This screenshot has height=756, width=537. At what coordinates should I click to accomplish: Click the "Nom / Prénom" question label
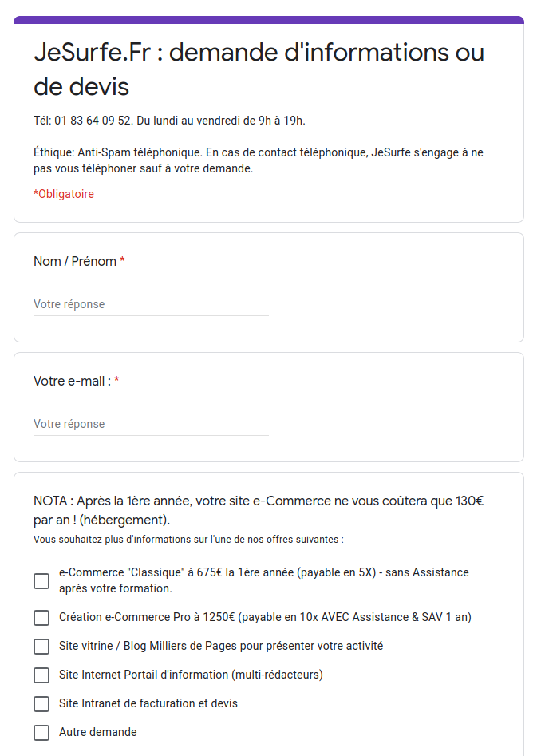point(75,262)
